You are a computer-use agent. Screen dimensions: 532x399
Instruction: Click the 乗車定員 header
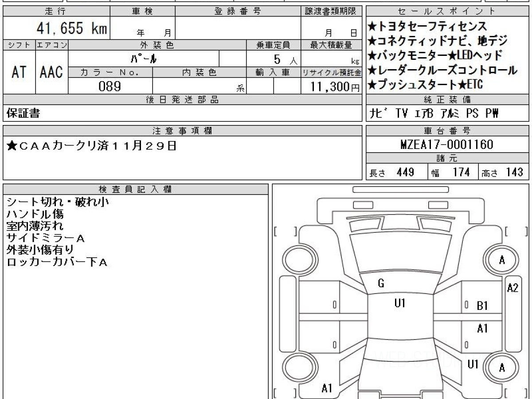tap(274, 45)
